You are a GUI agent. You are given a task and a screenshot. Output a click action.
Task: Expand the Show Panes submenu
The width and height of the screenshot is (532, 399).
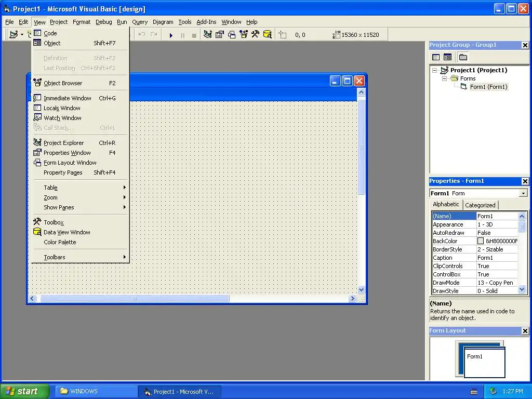(80, 207)
